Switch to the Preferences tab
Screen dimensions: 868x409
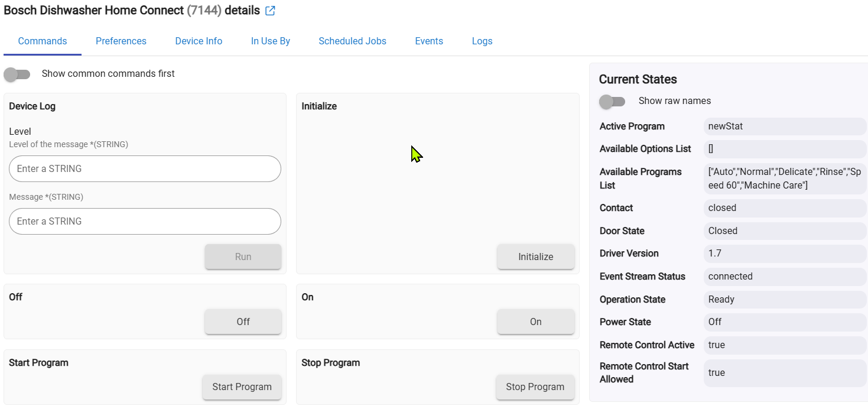(x=121, y=41)
